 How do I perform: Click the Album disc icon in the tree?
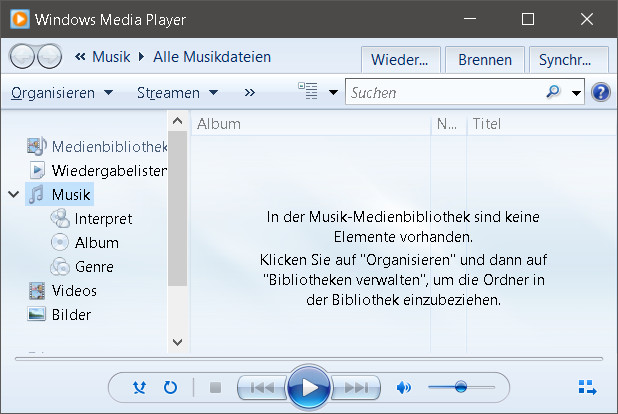pos(60,242)
